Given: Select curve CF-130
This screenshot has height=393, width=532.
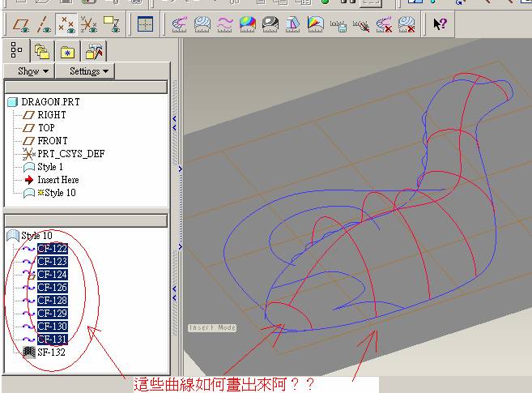Looking at the screenshot, I should pos(53,326).
